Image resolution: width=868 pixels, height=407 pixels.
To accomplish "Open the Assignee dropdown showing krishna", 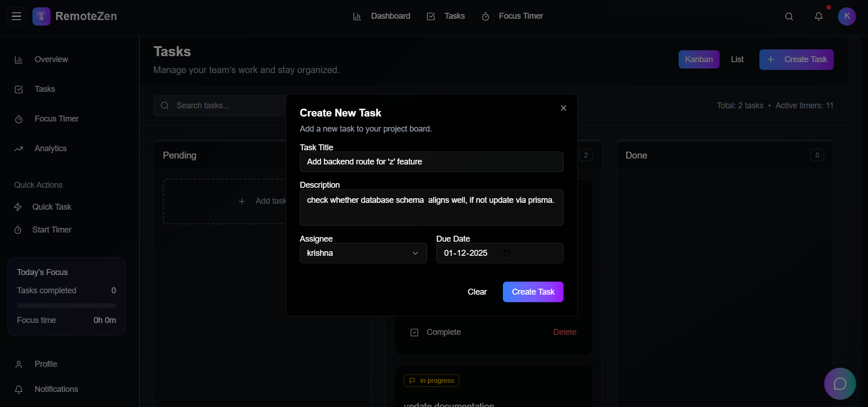I will [363, 253].
